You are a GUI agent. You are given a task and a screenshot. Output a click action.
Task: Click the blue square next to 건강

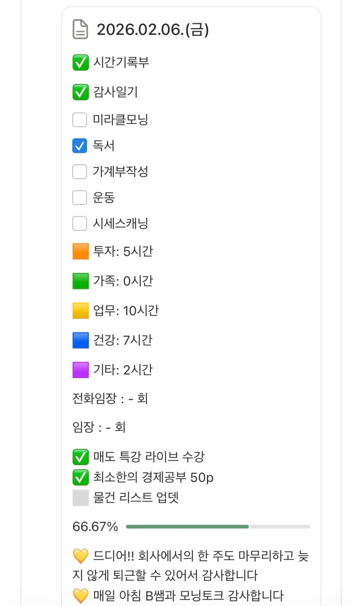80,340
